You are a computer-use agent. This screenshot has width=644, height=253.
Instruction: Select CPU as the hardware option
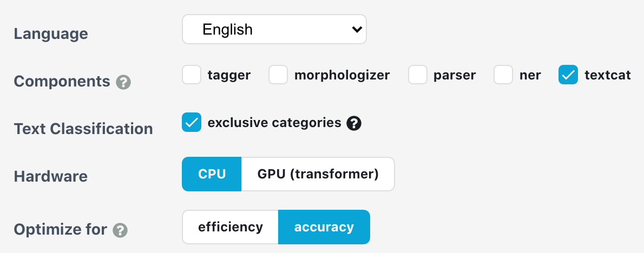click(x=212, y=174)
